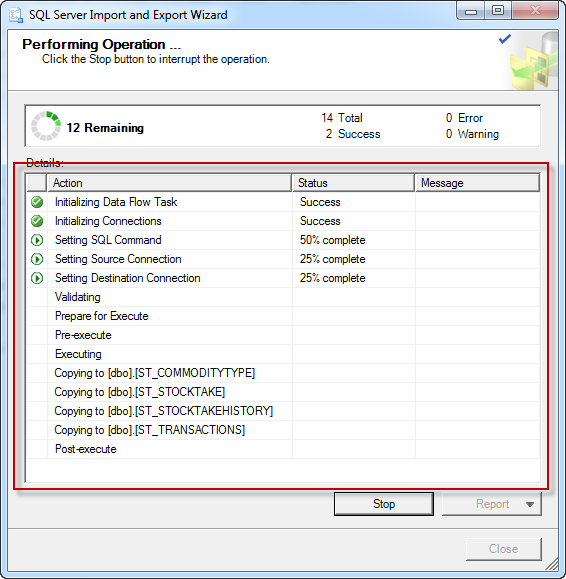This screenshot has width=566, height=579.
Task: Click the in-progress icon for Setting SQL Command
Action: pyautogui.click(x=37, y=240)
